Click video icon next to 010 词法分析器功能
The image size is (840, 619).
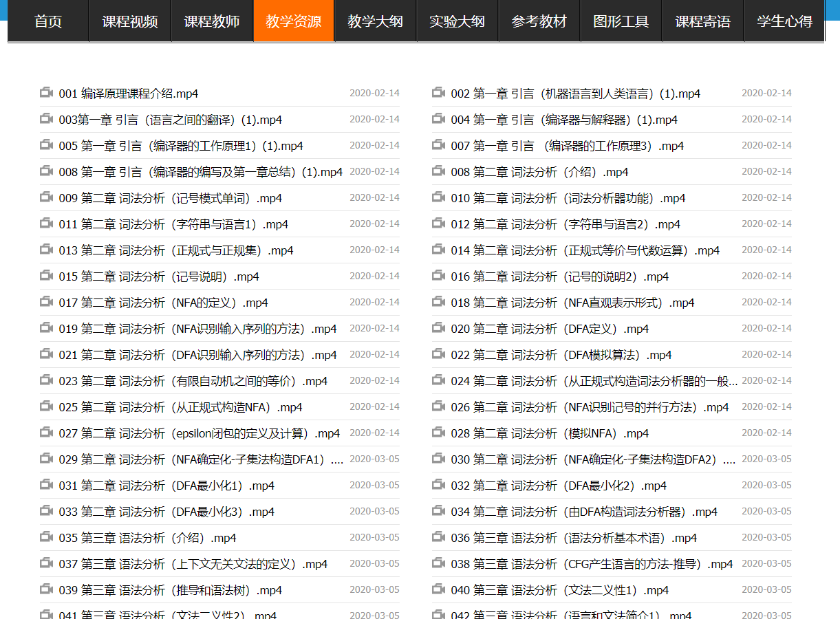[439, 197]
